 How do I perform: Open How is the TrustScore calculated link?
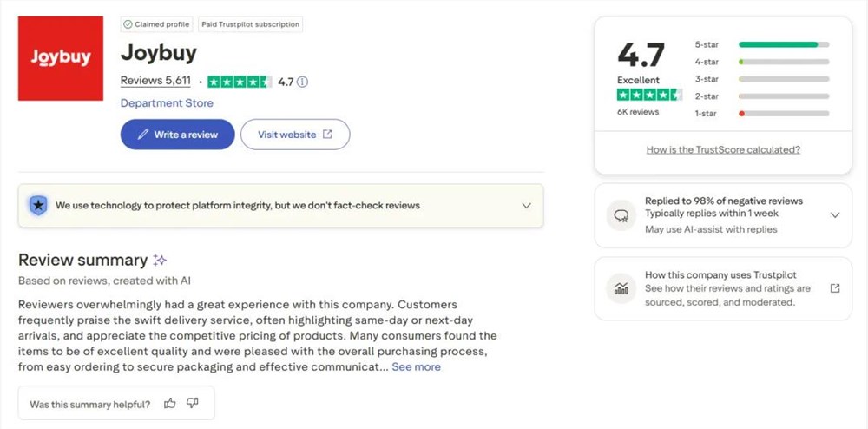pyautogui.click(x=723, y=149)
